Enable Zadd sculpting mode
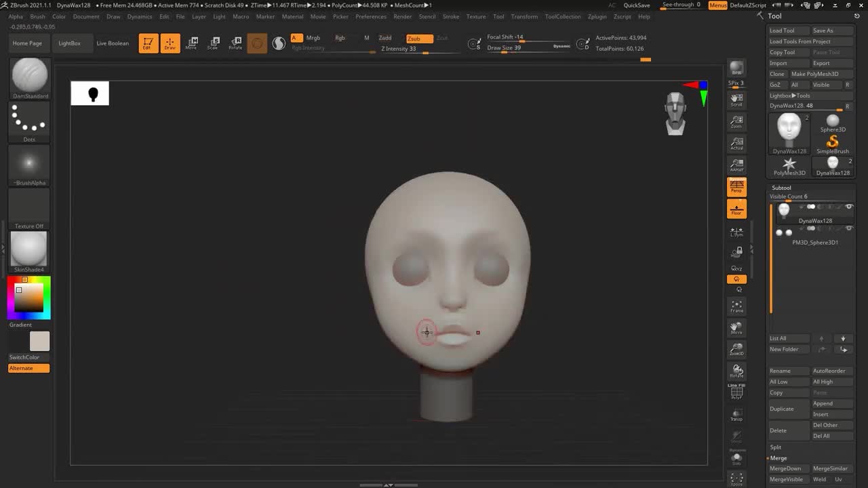This screenshot has width=868, height=488. pos(385,38)
